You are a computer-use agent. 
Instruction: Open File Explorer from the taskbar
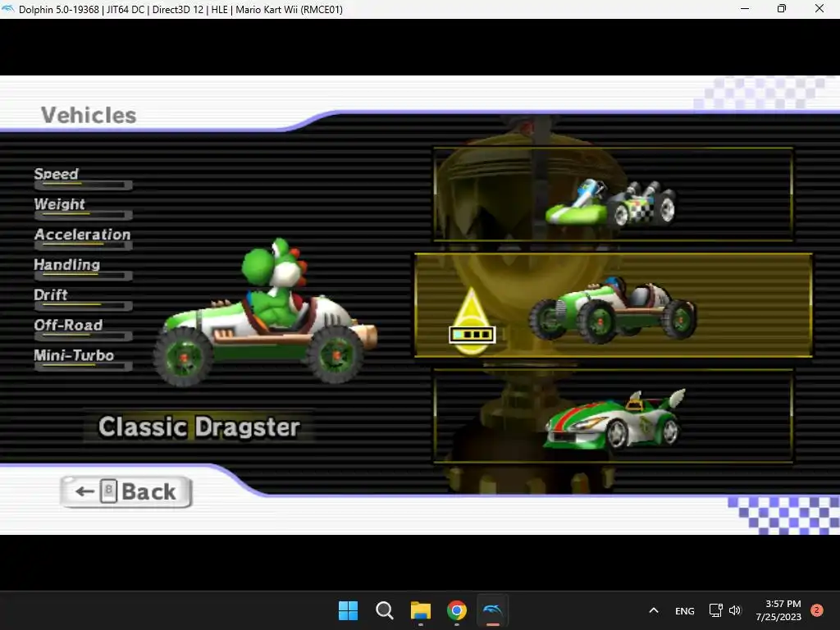421,610
